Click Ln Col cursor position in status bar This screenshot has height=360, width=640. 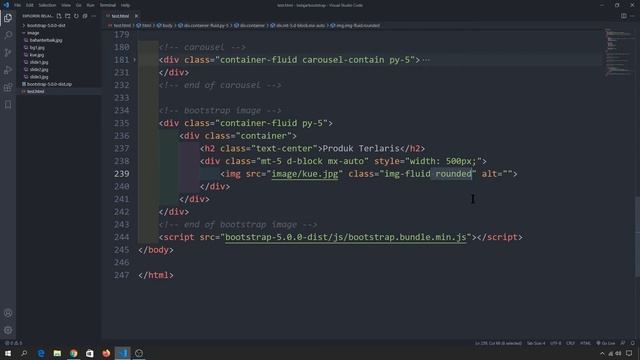click(x=498, y=343)
